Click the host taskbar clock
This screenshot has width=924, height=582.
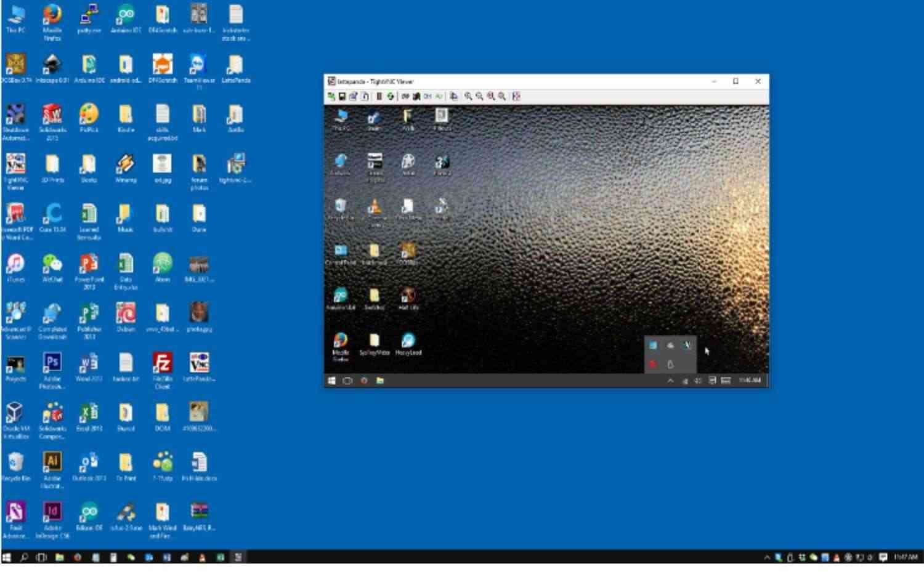(906, 557)
